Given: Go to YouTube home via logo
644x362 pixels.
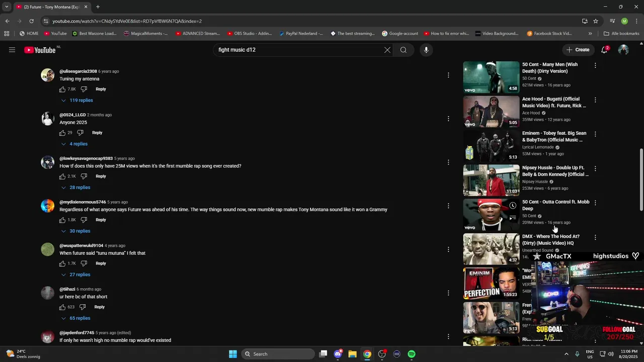Looking at the screenshot, I should coord(40,50).
